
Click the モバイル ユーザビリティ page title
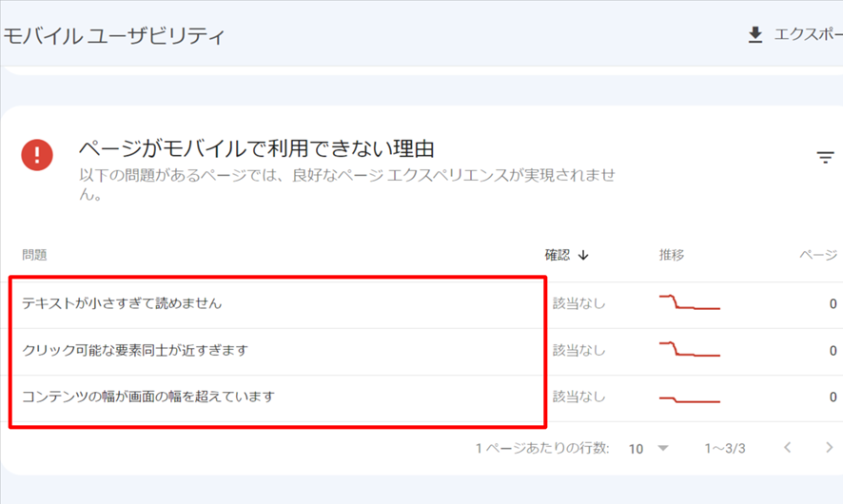click(114, 36)
